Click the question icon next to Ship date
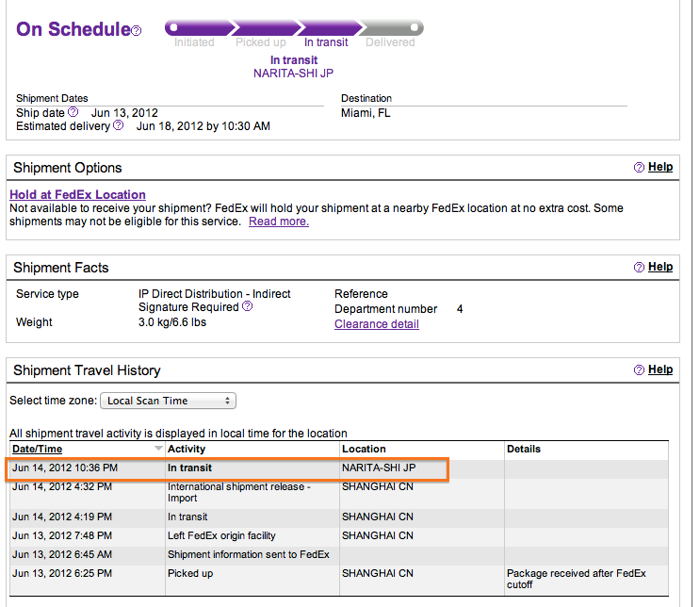 click(73, 111)
